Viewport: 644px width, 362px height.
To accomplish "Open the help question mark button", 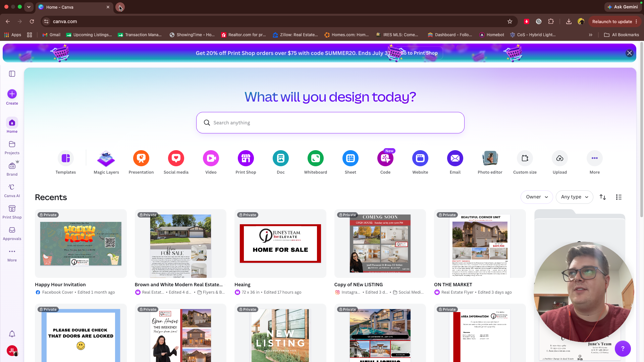I will coord(623,349).
